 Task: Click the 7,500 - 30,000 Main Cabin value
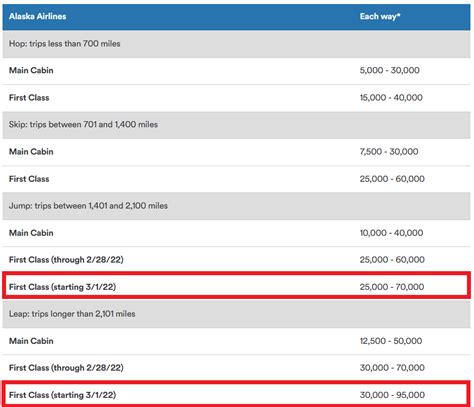tap(389, 152)
